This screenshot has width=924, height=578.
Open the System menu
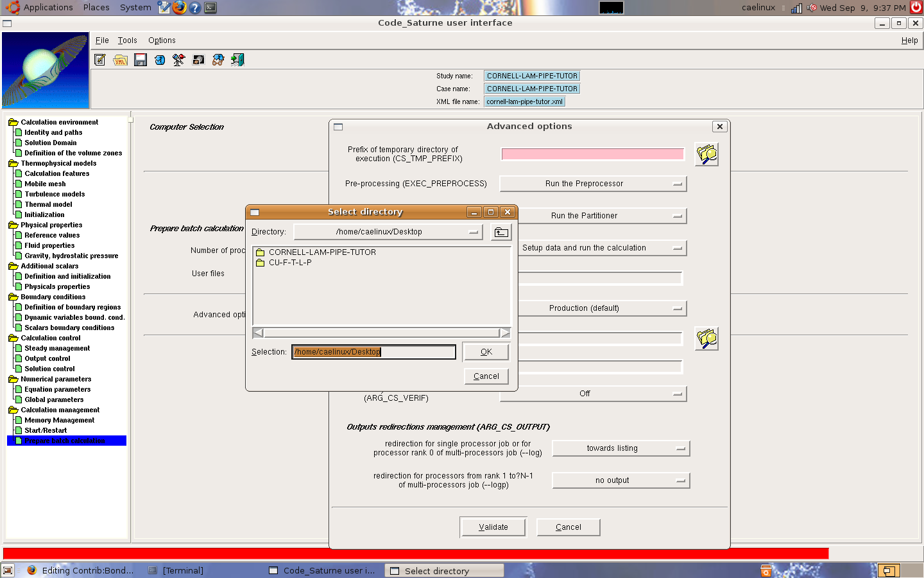pyautogui.click(x=135, y=8)
